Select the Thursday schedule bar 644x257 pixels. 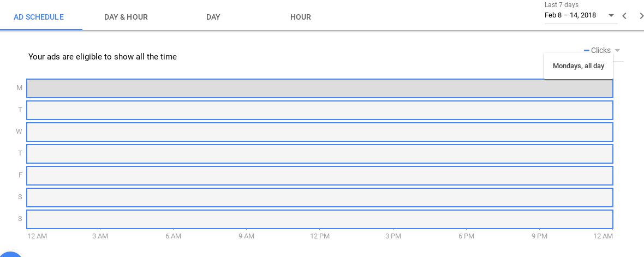coord(319,154)
